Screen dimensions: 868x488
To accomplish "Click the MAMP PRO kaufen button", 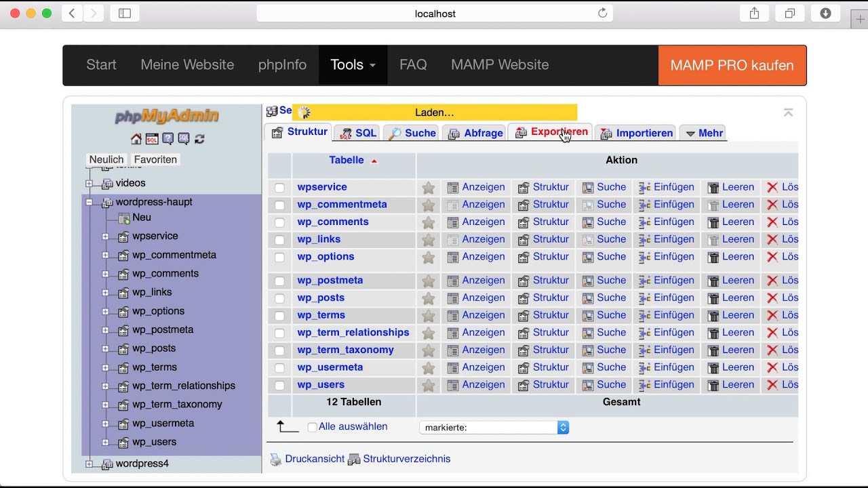I will pyautogui.click(x=732, y=66).
